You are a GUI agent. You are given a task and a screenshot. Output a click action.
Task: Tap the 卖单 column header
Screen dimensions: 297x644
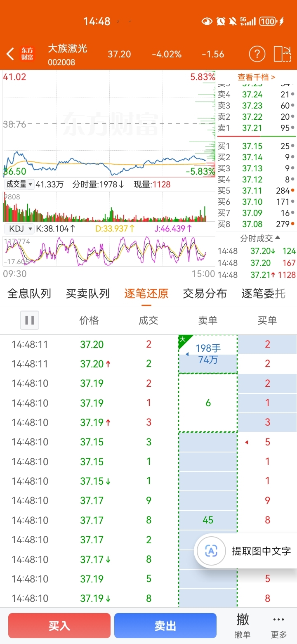[x=208, y=320]
